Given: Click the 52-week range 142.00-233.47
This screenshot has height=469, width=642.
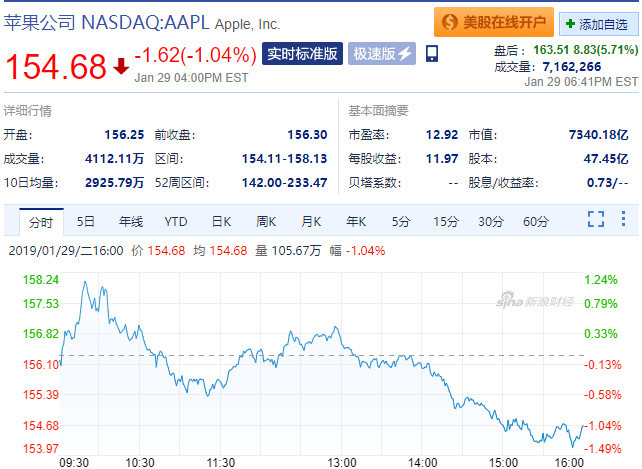Looking at the screenshot, I should 285,183.
